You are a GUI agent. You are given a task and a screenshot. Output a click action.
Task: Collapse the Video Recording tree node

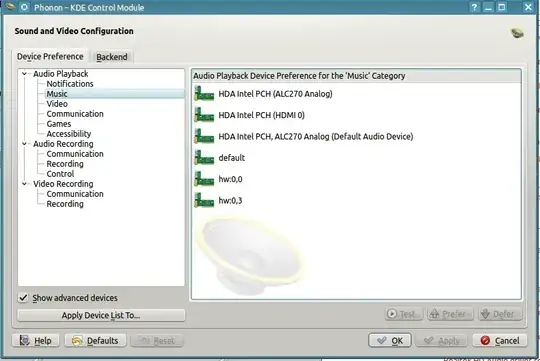(x=24, y=184)
